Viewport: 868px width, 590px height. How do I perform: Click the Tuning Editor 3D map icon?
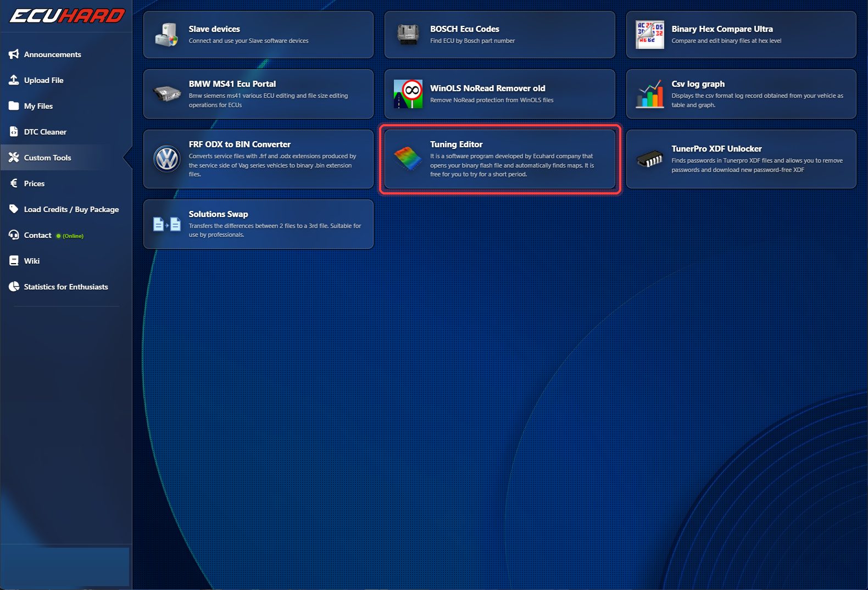(x=408, y=159)
